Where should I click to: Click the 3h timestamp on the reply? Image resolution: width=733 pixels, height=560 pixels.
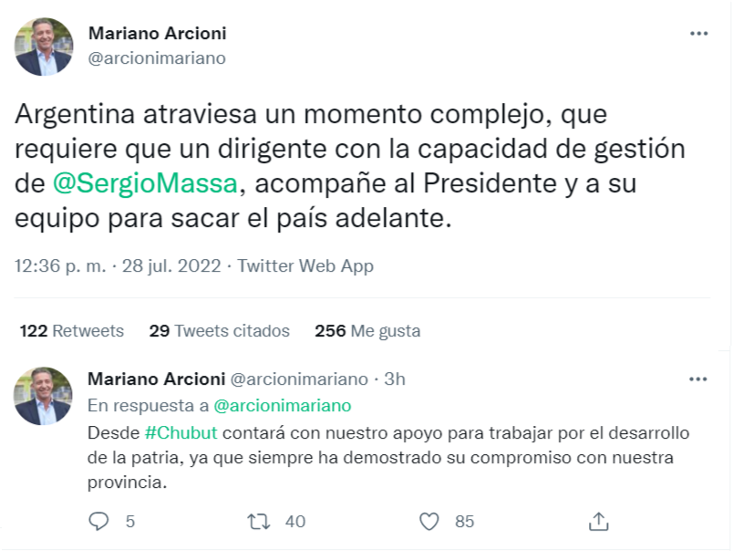coord(395,379)
